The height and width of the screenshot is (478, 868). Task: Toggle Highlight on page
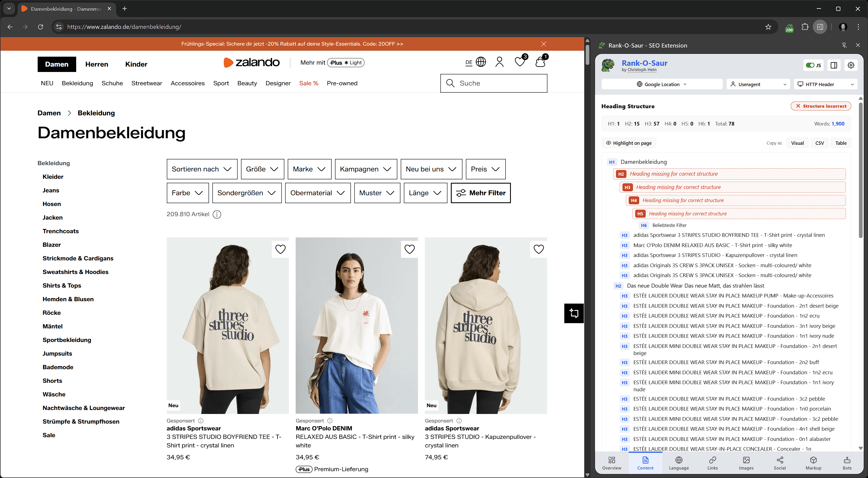coord(629,143)
